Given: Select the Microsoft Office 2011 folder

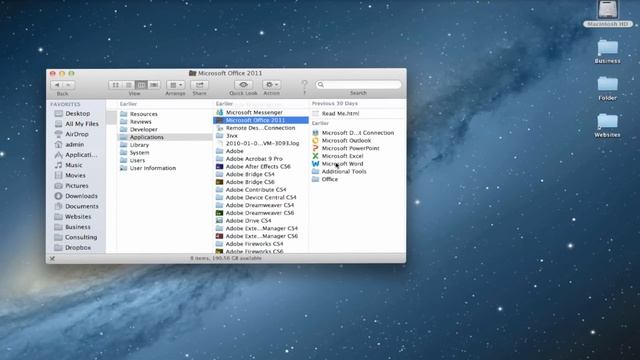Looking at the screenshot, I should pos(261,120).
